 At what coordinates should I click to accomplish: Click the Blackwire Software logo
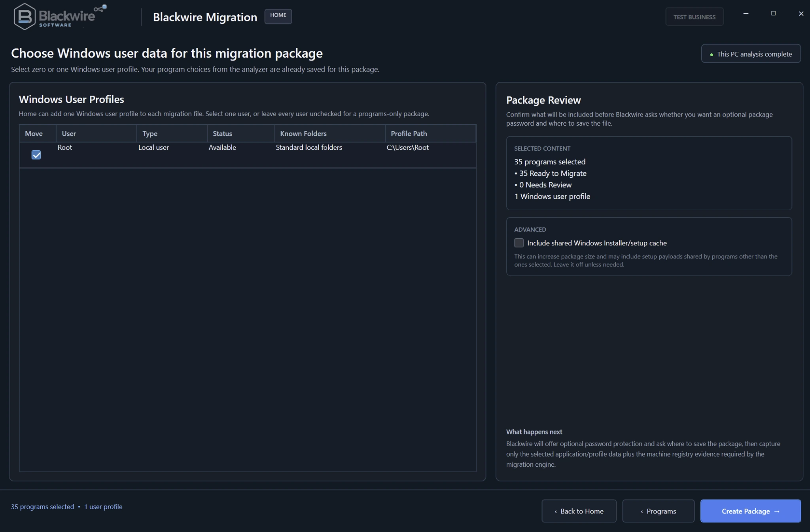[60, 16]
